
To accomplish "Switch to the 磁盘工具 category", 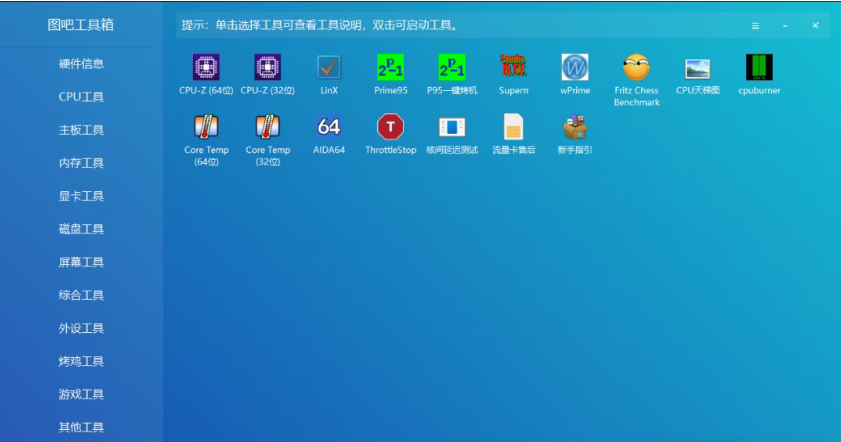I will (81, 229).
